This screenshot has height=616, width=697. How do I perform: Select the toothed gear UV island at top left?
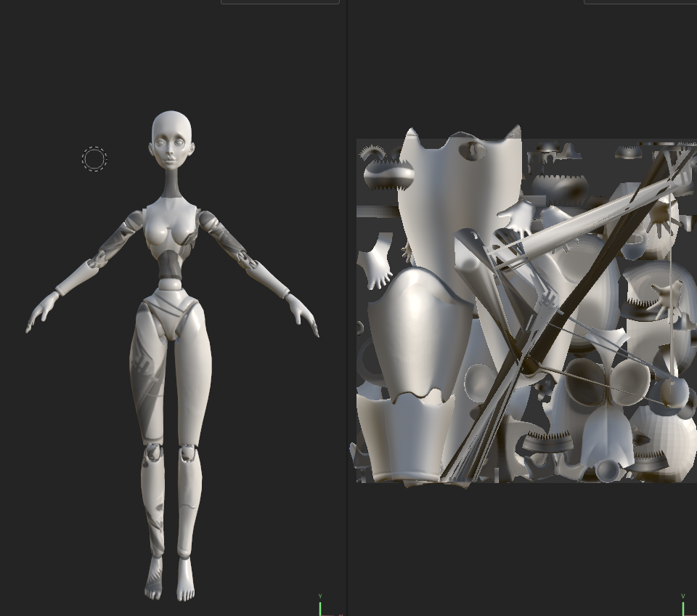(388, 175)
